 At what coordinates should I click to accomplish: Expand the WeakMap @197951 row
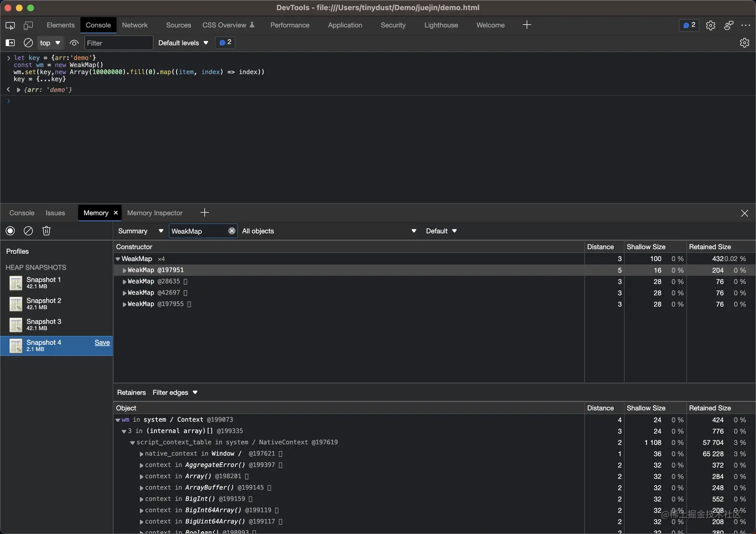pyautogui.click(x=124, y=270)
